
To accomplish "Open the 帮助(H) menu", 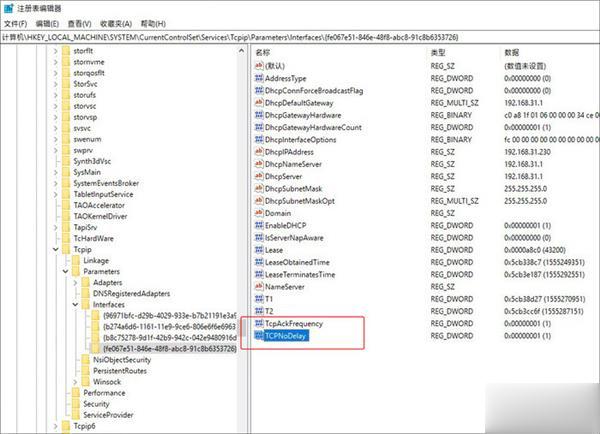I will (x=153, y=24).
